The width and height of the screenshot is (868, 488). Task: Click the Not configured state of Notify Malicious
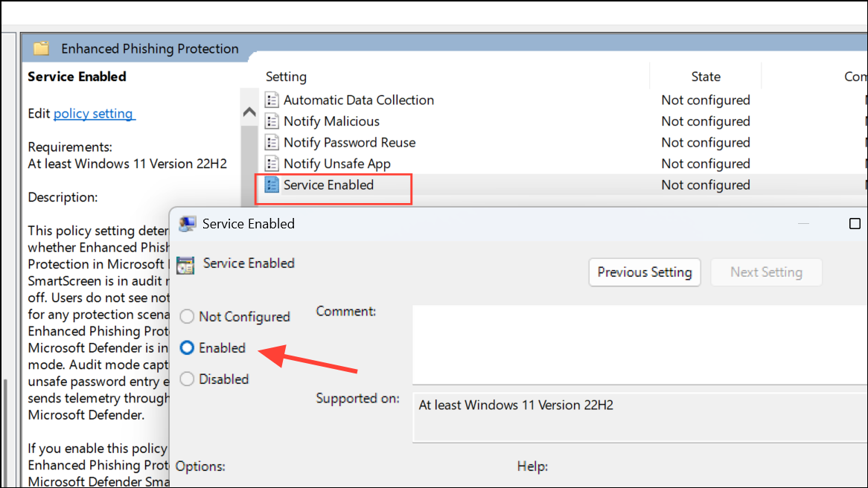705,121
